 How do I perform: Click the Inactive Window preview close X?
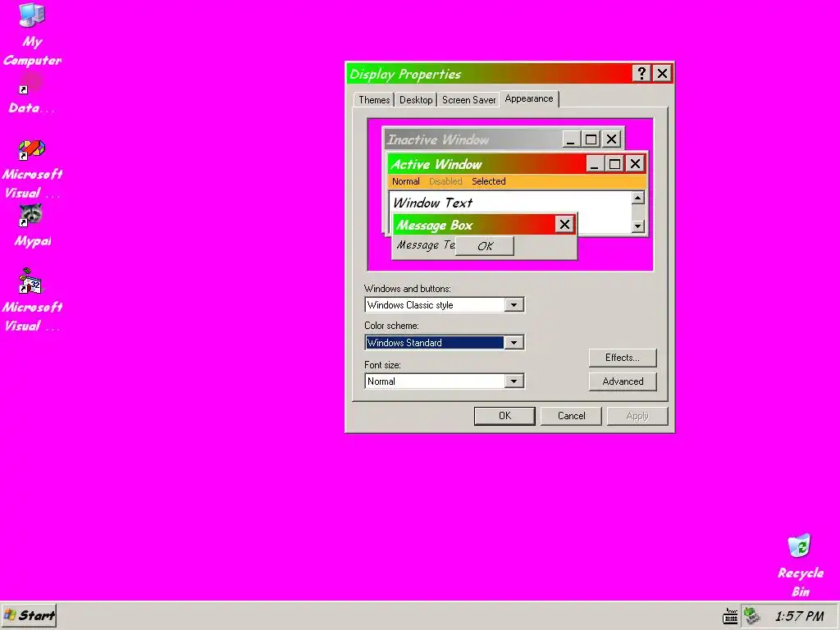612,139
